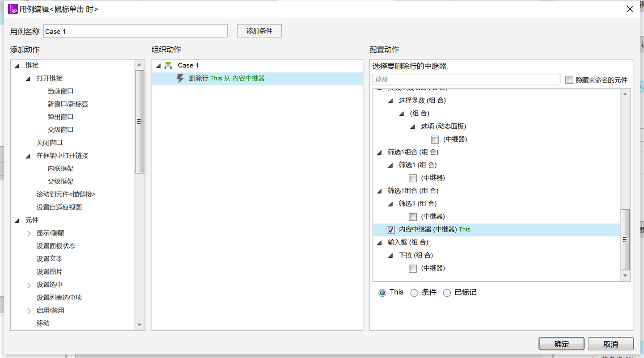The height and width of the screenshot is (358, 644).
Task: Click the lightning bolt icon of the 删除行 action
Action: (x=180, y=79)
